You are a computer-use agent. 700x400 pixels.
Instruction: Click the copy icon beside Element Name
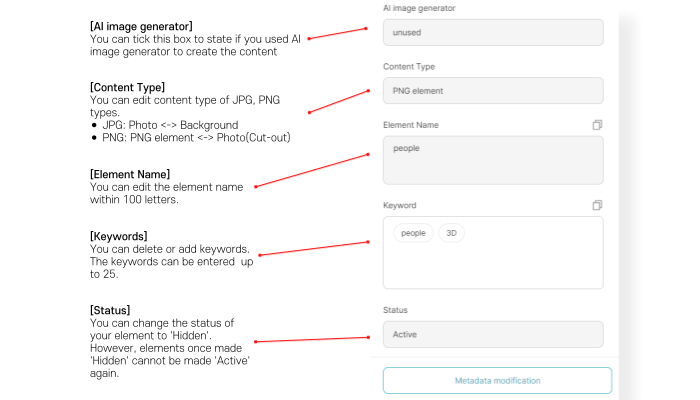[x=597, y=125]
